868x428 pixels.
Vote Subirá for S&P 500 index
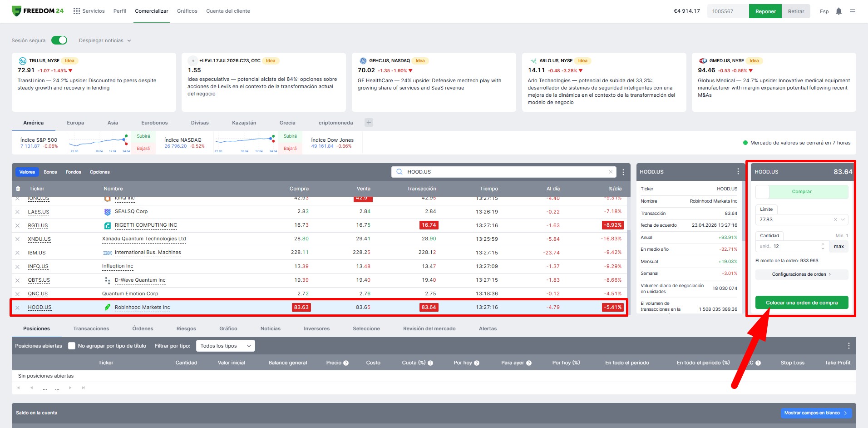coord(143,136)
